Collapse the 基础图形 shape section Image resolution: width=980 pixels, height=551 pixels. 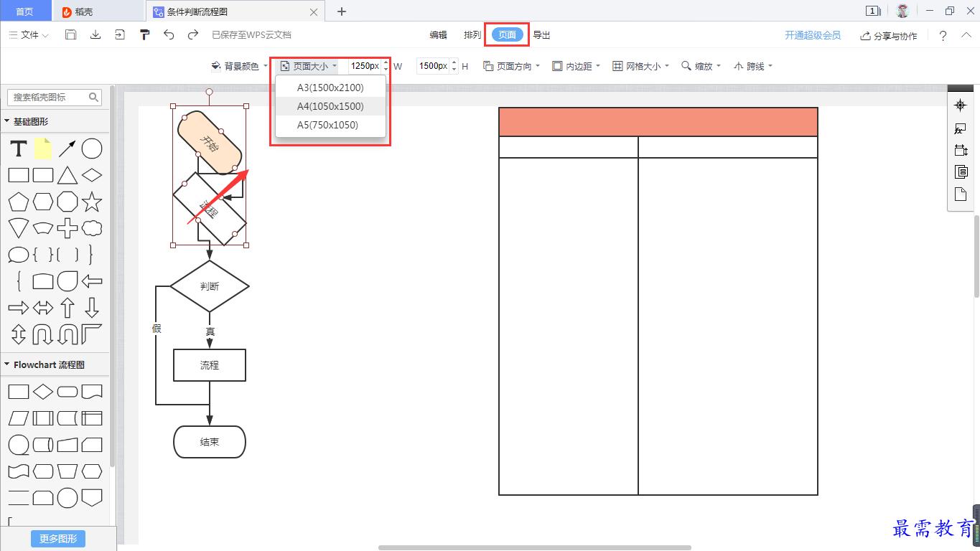(x=7, y=121)
